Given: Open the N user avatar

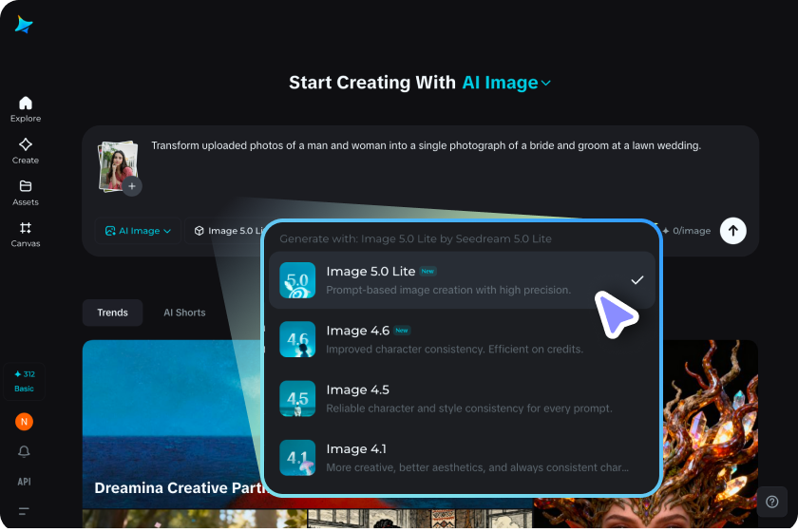Looking at the screenshot, I should pyautogui.click(x=24, y=422).
